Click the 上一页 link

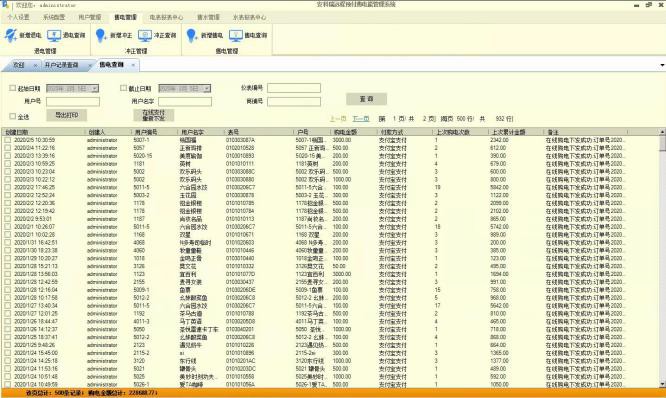(338, 119)
